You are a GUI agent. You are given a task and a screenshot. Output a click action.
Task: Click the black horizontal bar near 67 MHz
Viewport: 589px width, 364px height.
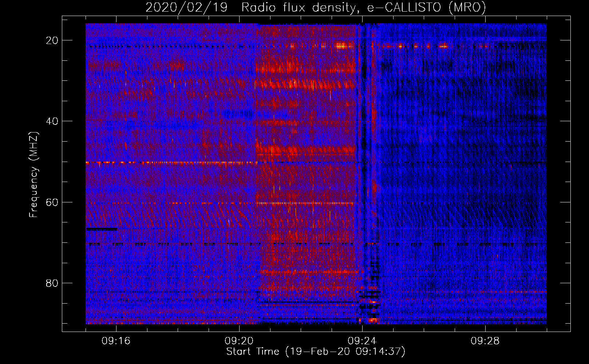(102, 229)
